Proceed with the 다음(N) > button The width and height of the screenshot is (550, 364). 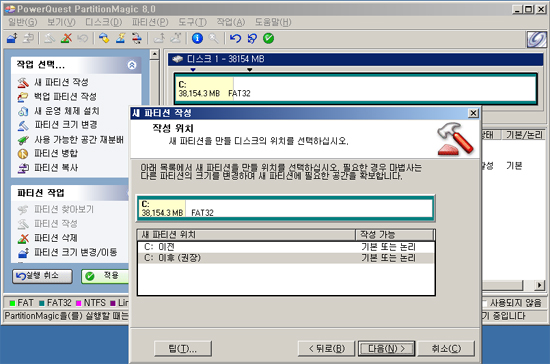tap(387, 349)
